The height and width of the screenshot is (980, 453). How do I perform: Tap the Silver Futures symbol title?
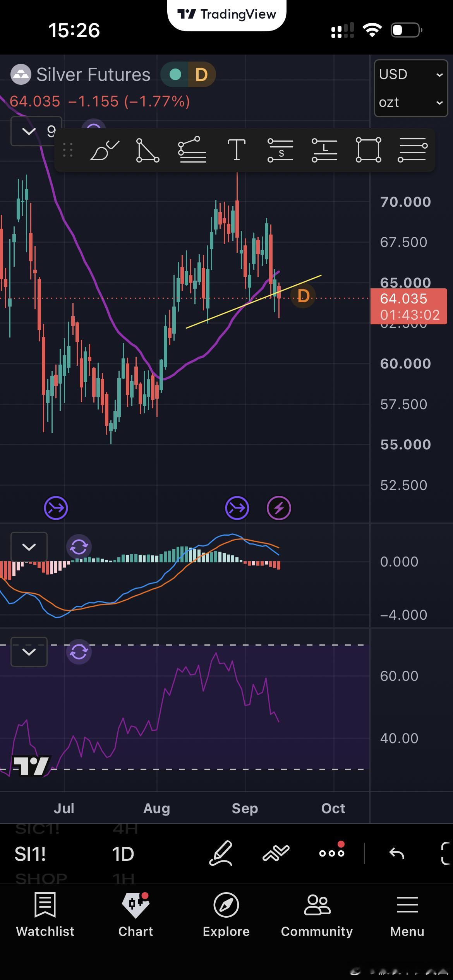tap(93, 74)
